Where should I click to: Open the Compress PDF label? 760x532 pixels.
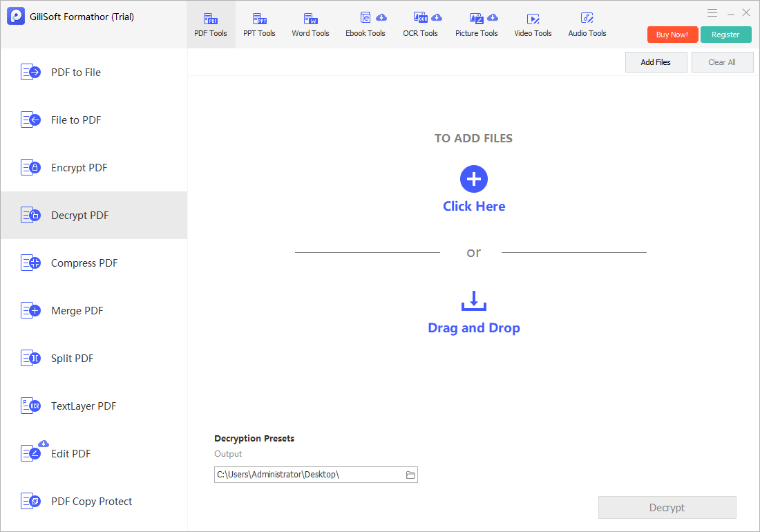pyautogui.click(x=84, y=263)
